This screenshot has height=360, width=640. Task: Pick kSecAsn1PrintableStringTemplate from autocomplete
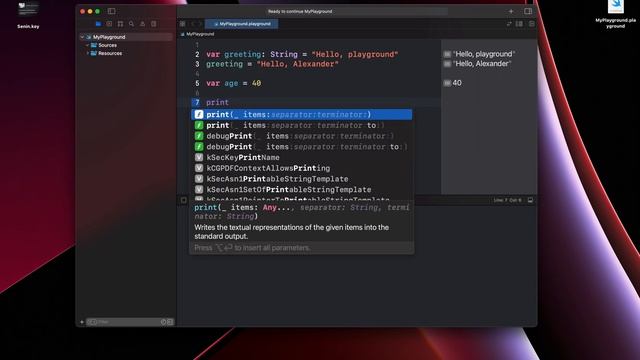[x=302, y=179]
